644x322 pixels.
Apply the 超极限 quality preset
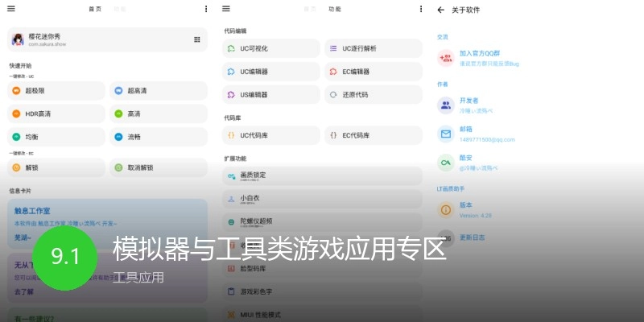coord(56,91)
